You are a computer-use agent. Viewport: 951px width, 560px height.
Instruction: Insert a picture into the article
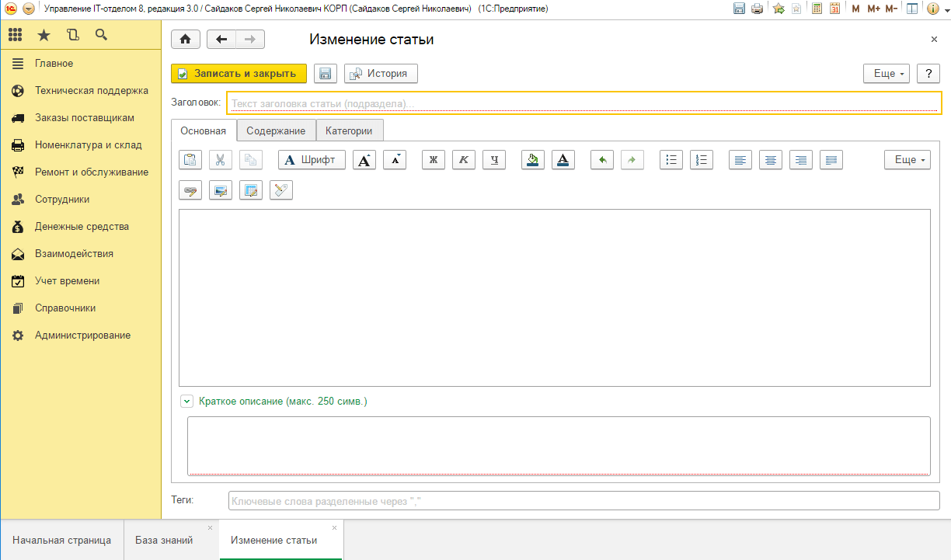pos(221,190)
